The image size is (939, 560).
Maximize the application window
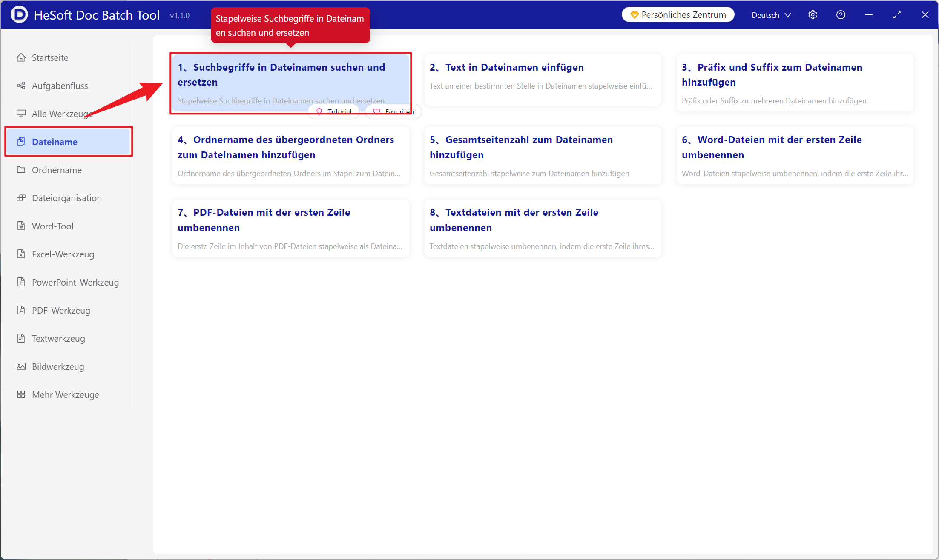[897, 15]
